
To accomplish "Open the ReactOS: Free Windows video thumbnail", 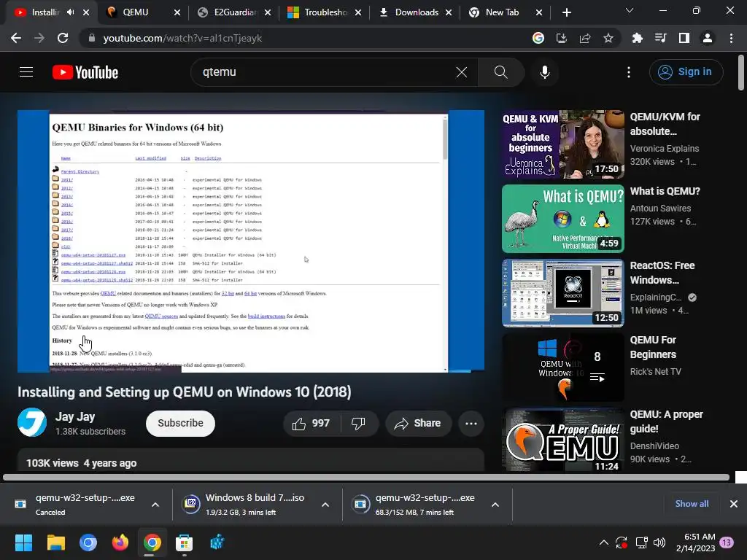I will click(563, 293).
